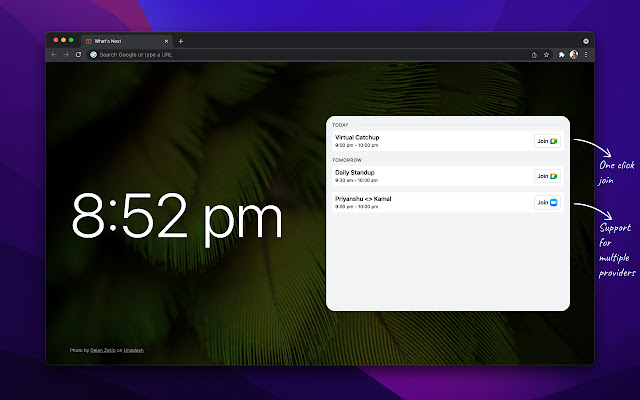Click the share page icon in address bar
640x400 pixels.
(x=532, y=54)
